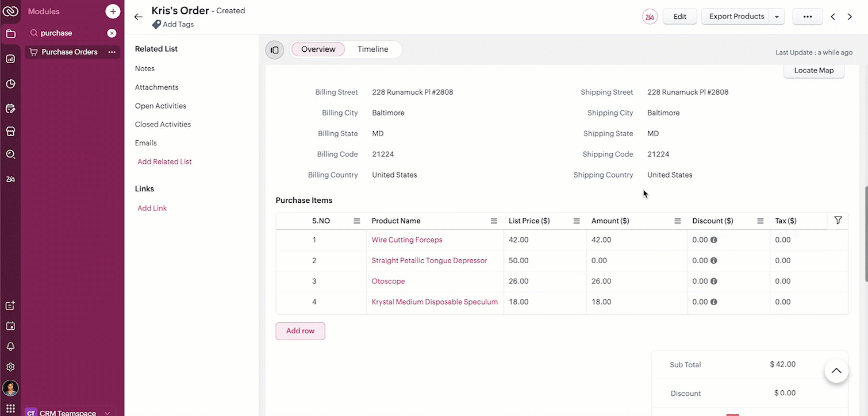Image resolution: width=868 pixels, height=416 pixels.
Task: Switch to the Timeline tab
Action: tap(372, 49)
